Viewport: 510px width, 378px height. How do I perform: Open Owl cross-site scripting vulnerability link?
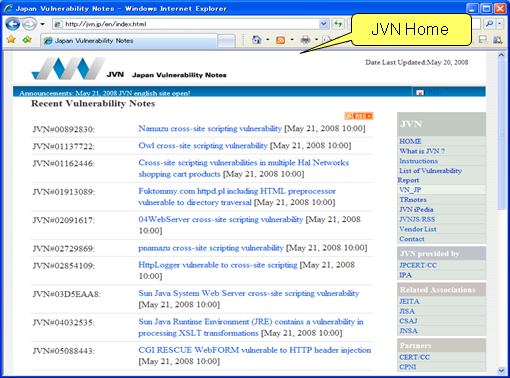coord(203,146)
